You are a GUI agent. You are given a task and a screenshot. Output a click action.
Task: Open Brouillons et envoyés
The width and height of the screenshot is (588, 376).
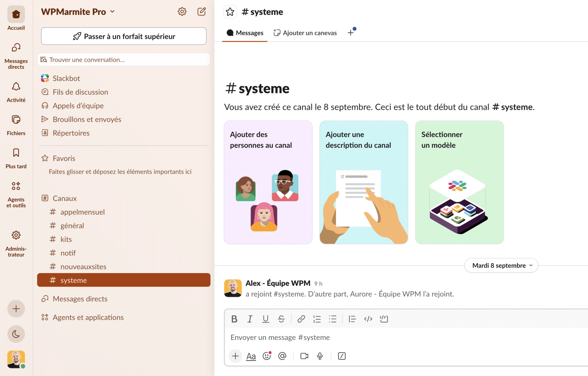[x=124, y=119]
